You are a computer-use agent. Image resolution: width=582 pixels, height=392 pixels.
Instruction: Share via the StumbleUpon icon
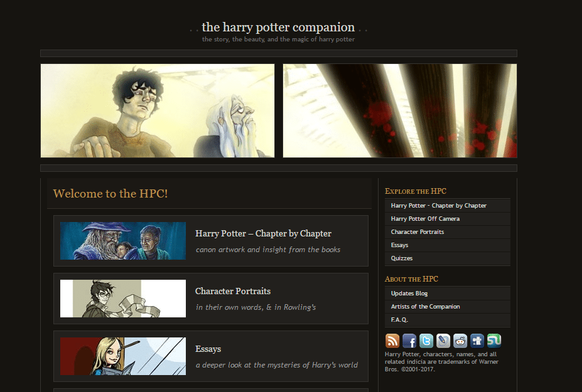point(494,341)
